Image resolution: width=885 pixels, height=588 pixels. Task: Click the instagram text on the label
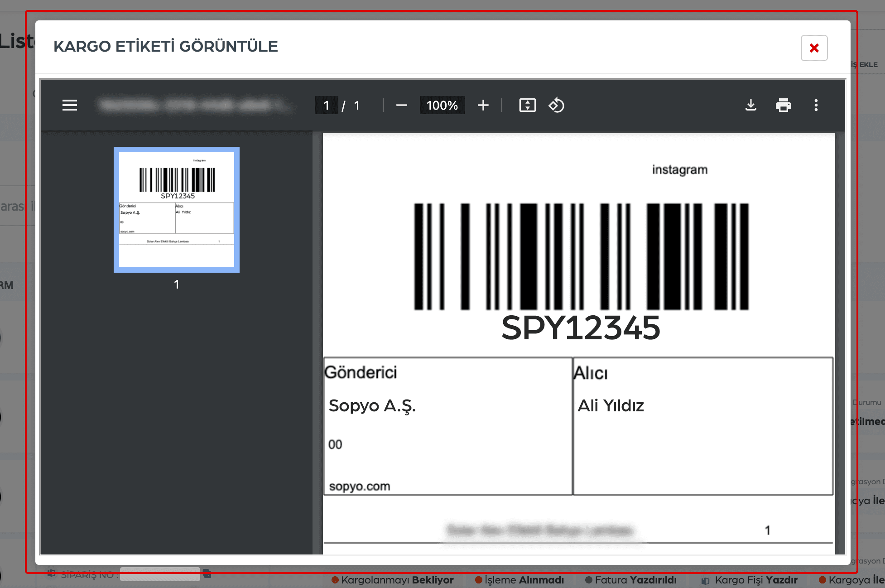pyautogui.click(x=679, y=170)
